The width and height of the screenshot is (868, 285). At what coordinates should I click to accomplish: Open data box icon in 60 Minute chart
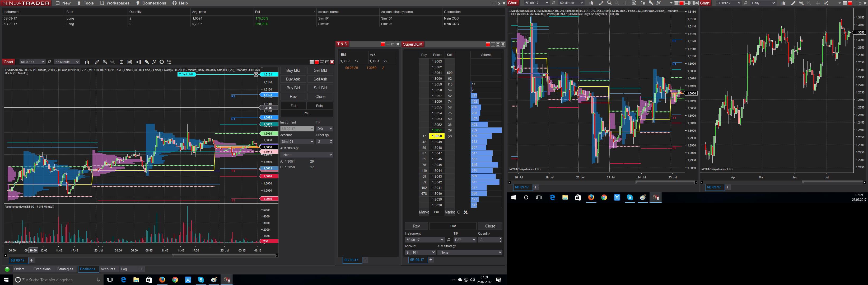tap(634, 3)
